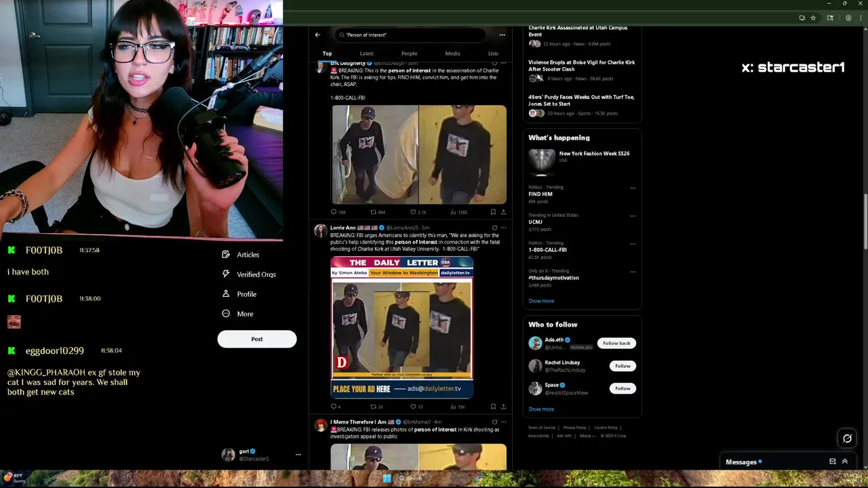The image size is (868, 488).
Task: Open the search options three-dot menu
Action: [502, 35]
